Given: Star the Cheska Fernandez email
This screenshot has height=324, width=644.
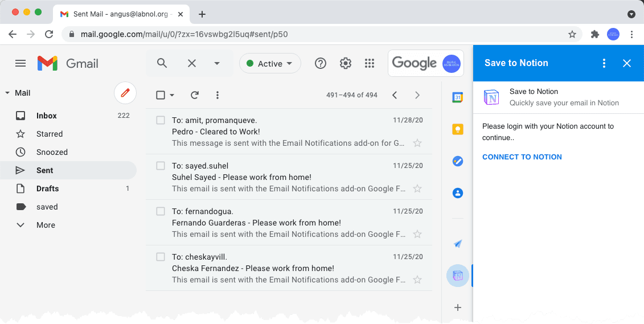Looking at the screenshot, I should coord(417,280).
